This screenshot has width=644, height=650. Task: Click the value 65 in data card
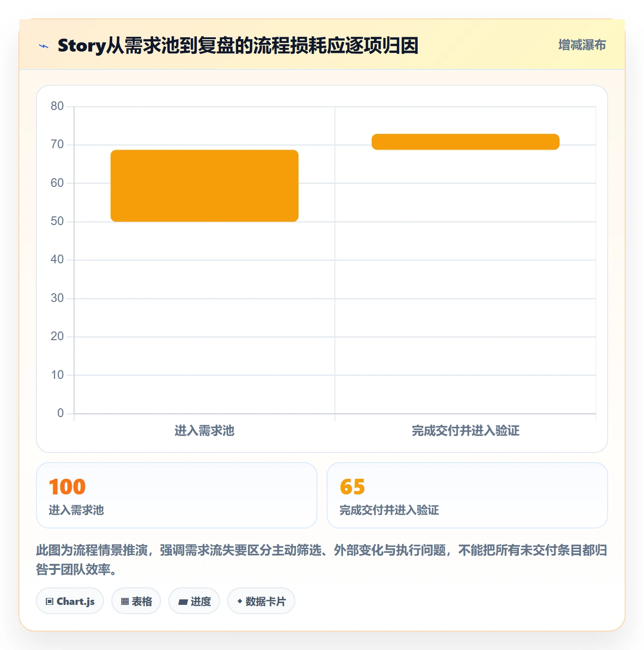pos(352,487)
